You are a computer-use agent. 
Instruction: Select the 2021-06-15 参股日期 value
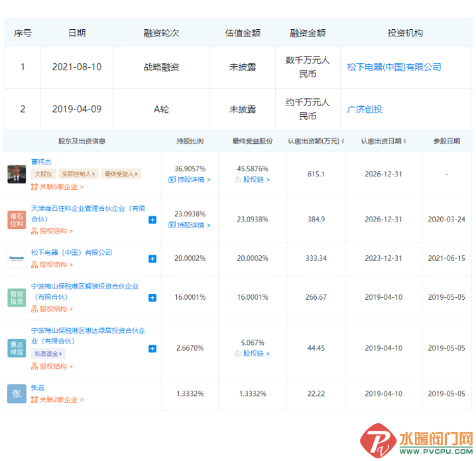click(447, 259)
